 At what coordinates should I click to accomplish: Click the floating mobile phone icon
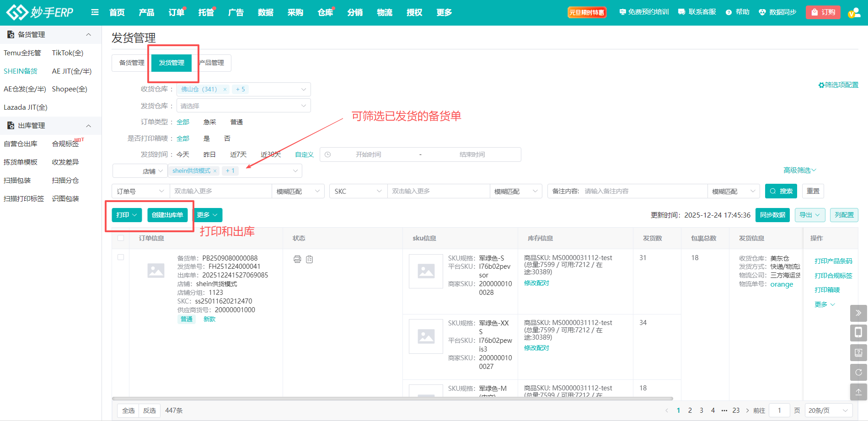point(858,332)
